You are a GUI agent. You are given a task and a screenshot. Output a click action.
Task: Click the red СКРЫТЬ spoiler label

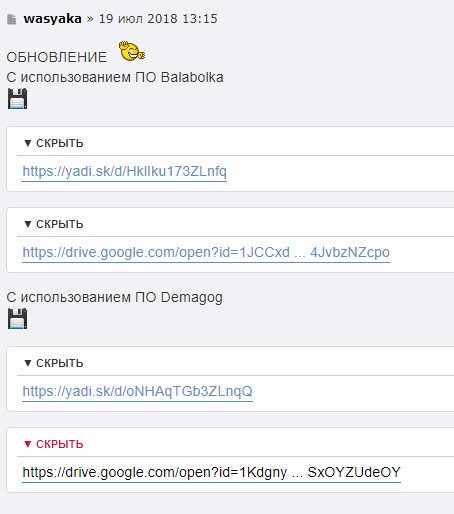point(59,444)
